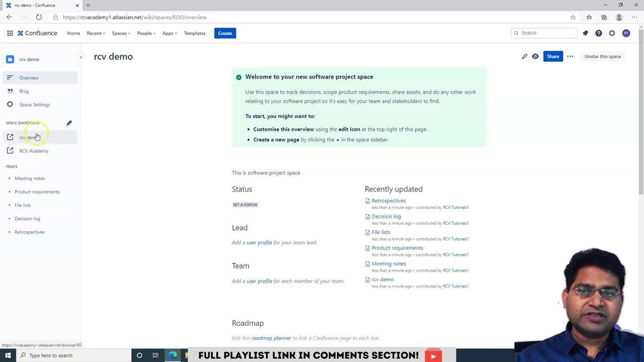Open Confluence settings gear icon
Image resolution: width=644 pixels, height=362 pixels.
coord(612,33)
